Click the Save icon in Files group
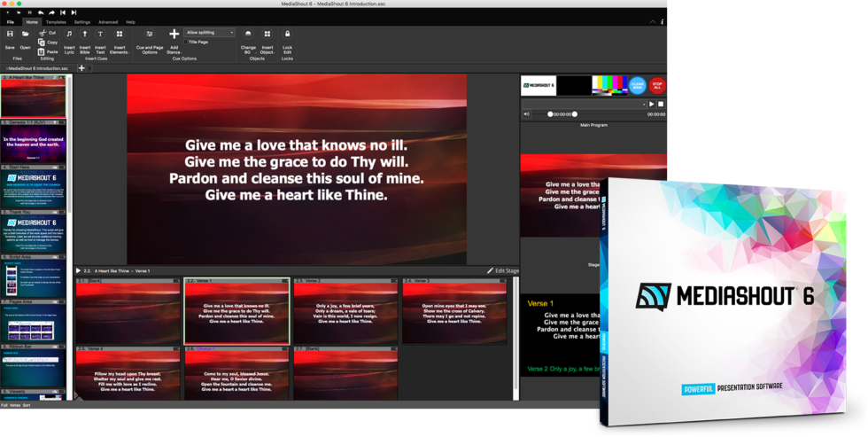Viewport: 868px width, 437px height. click(x=10, y=35)
